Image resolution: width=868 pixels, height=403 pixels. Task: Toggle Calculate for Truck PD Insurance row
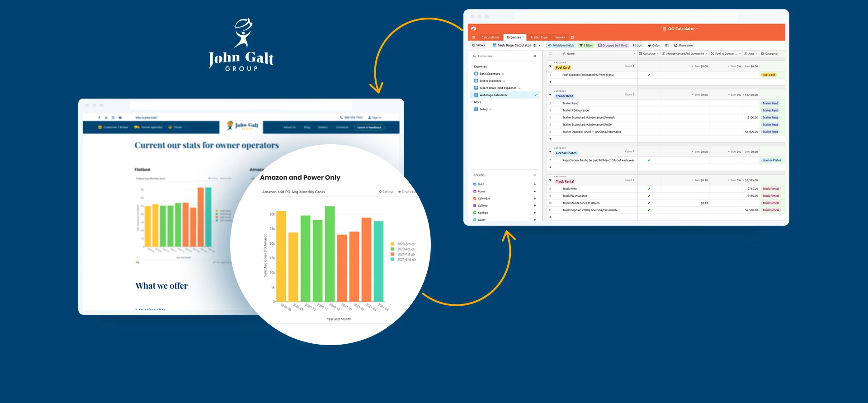click(649, 196)
